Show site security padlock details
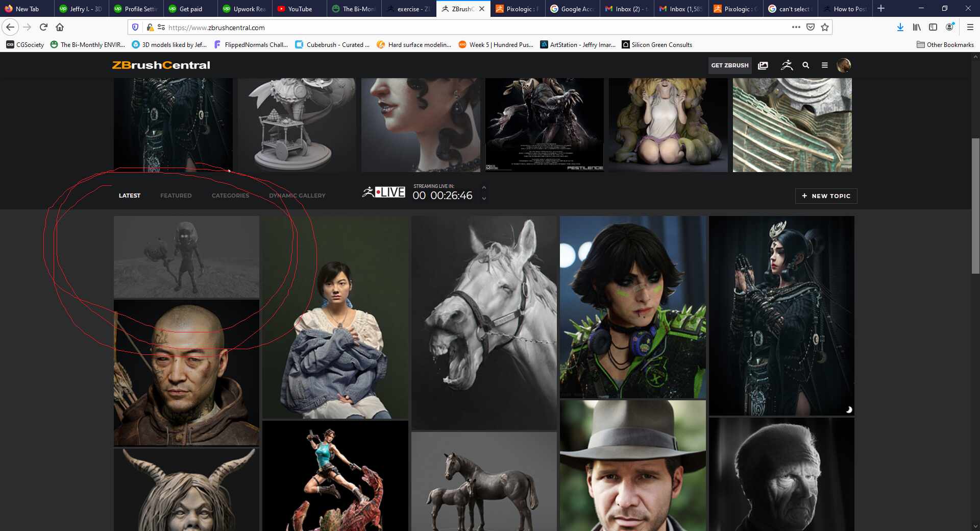 tap(150, 27)
